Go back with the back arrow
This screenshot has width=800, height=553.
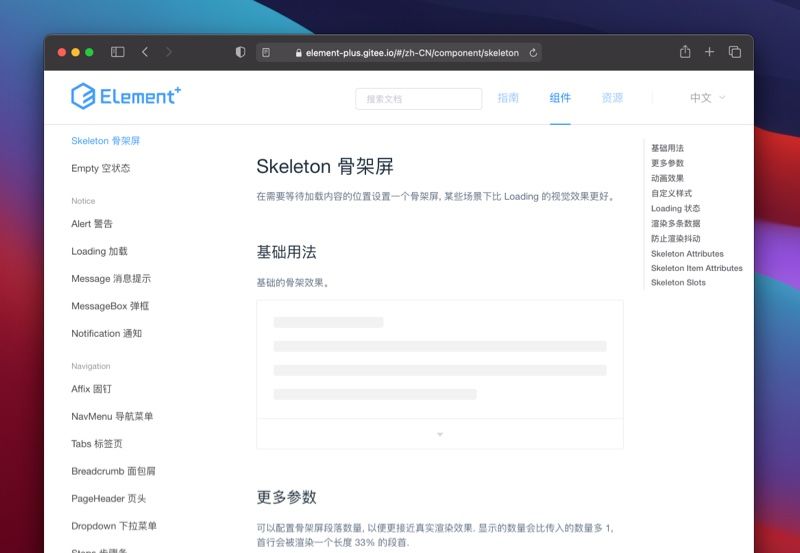[x=145, y=52]
